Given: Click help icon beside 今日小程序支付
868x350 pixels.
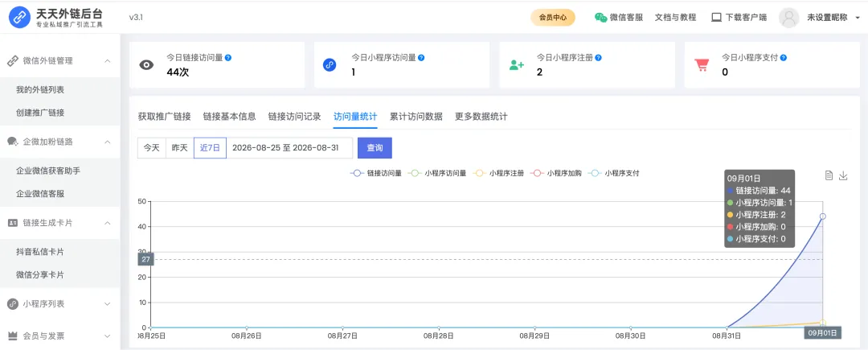Looking at the screenshot, I should [x=784, y=57].
